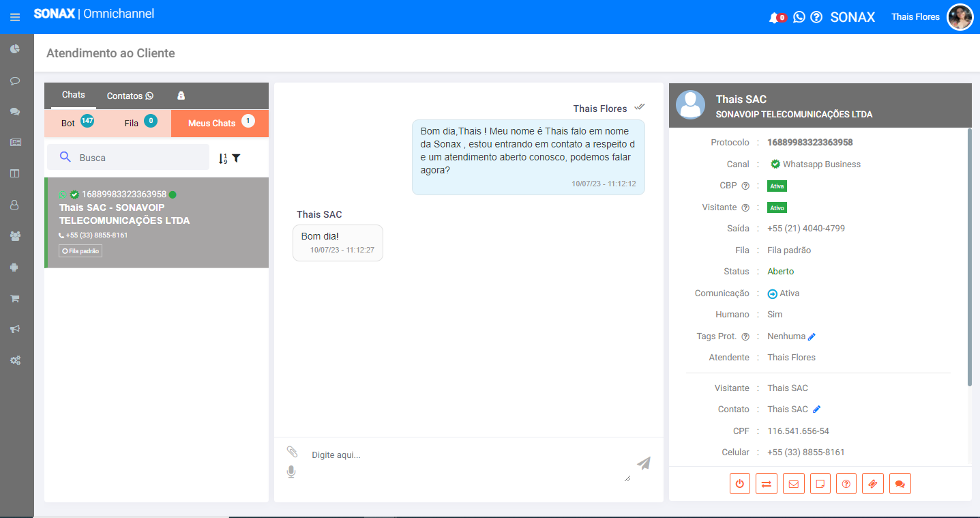Open the filter funnel next to search
The image size is (980, 518).
tap(236, 158)
